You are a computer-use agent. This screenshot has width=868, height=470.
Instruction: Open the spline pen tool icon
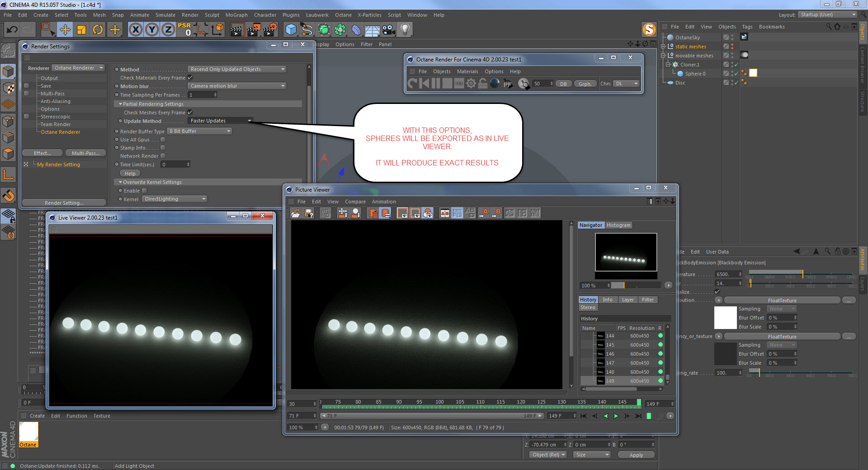point(307,30)
